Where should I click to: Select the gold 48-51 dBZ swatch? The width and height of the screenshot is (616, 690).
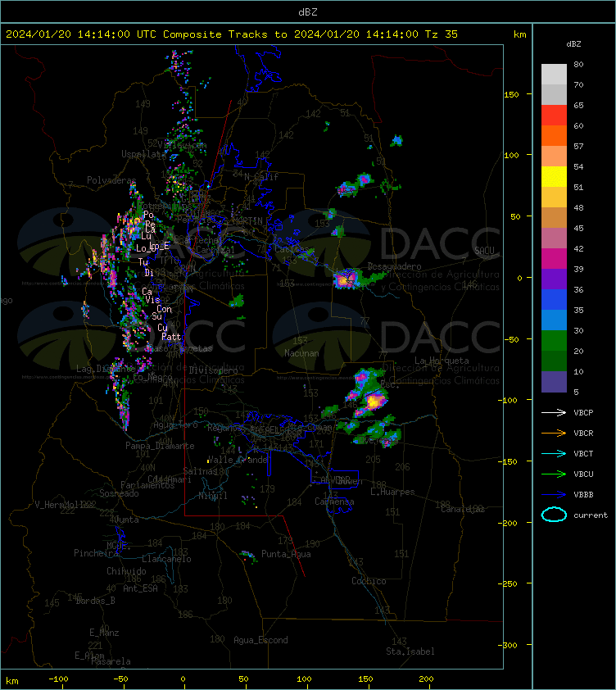[x=554, y=197]
